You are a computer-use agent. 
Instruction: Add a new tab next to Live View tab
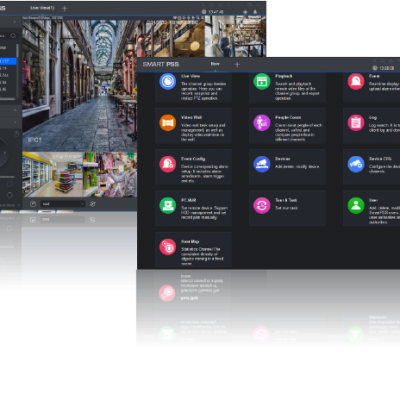64,8
